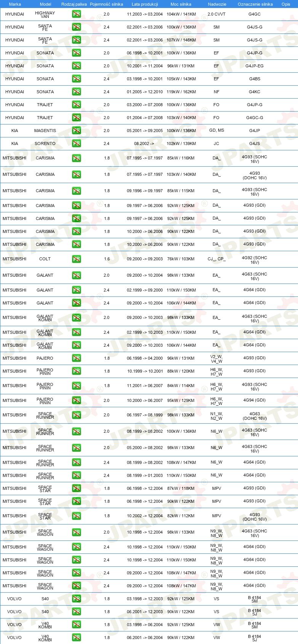The height and width of the screenshot is (644, 298).
Task: Click fuel icon for Volvo V40 Kombi 90kW
Action: [76, 638]
